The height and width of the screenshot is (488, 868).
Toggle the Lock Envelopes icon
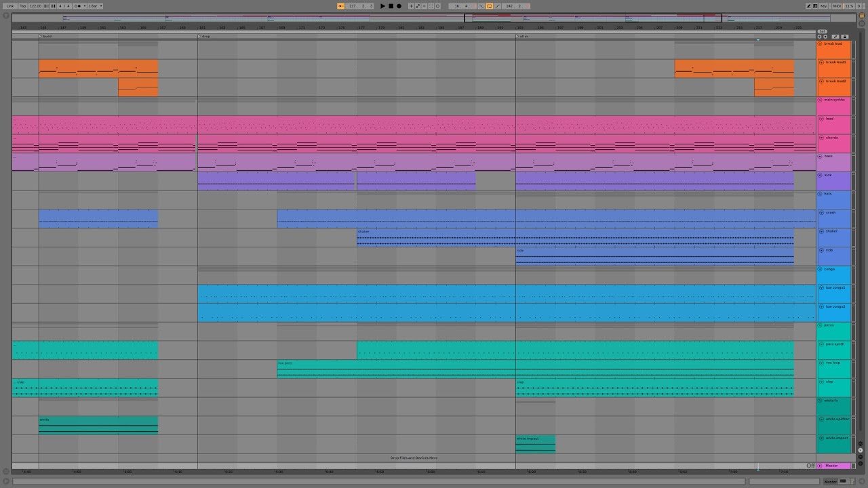pos(845,37)
